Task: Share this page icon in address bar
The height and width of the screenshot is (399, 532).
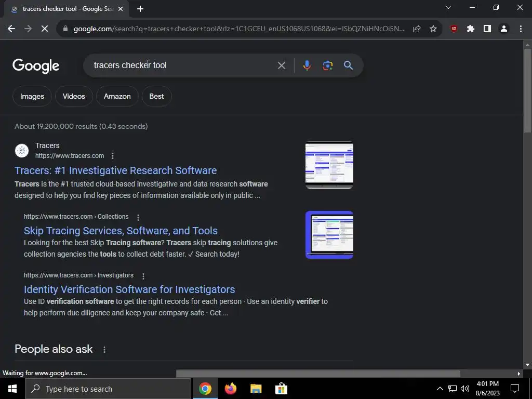Action: click(417, 29)
